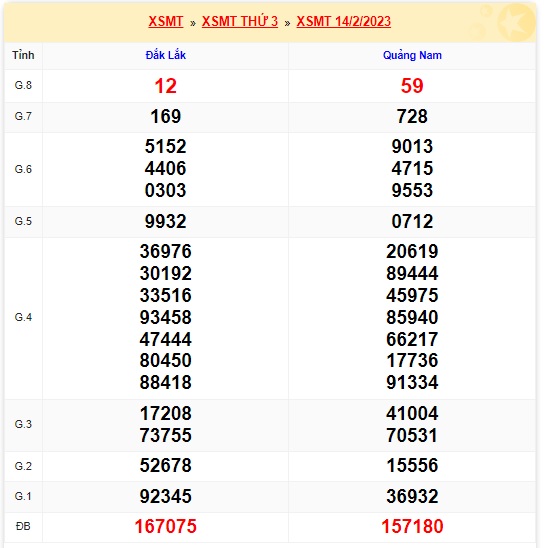The height and width of the screenshot is (548, 545).
Task: Click G.6 number 9013
Action: 412,146
